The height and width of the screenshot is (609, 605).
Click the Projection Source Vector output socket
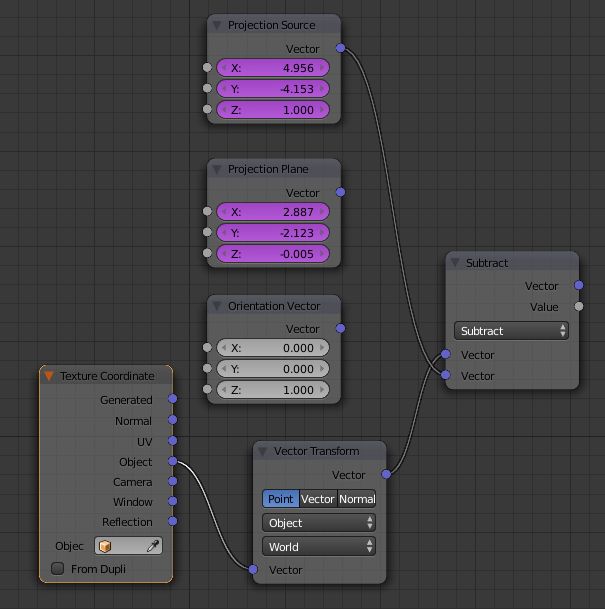[x=341, y=48]
